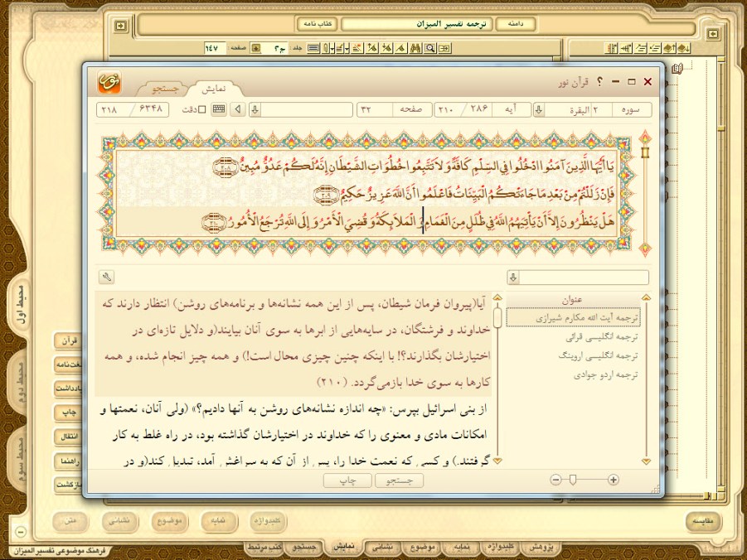Click the zoom out minus circle icon
This screenshot has width=747, height=560.
pos(555,480)
